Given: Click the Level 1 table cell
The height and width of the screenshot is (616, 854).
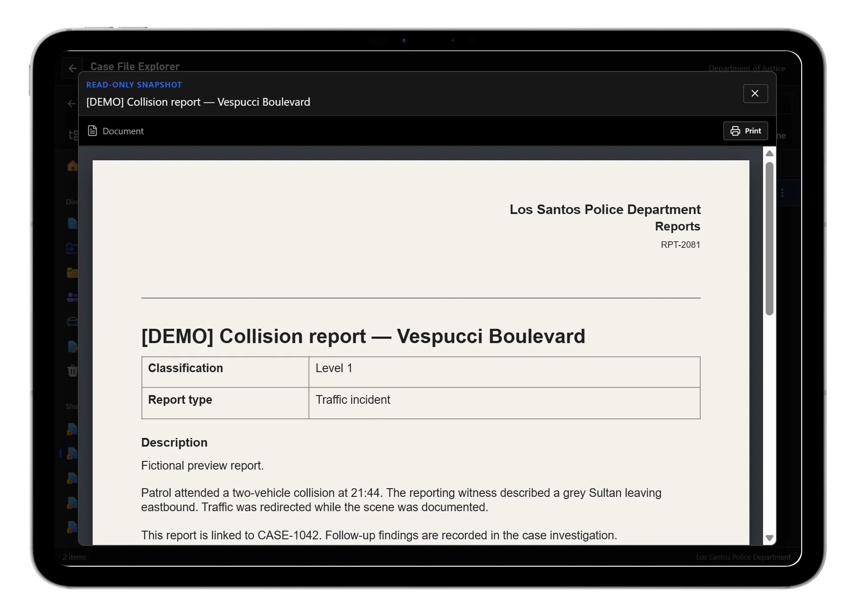Looking at the screenshot, I should tap(505, 372).
